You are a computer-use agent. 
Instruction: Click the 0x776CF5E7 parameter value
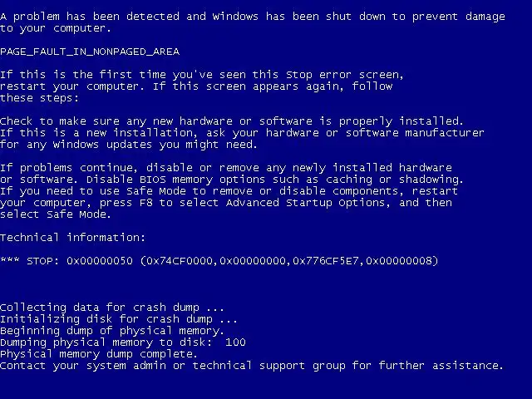[326, 260]
